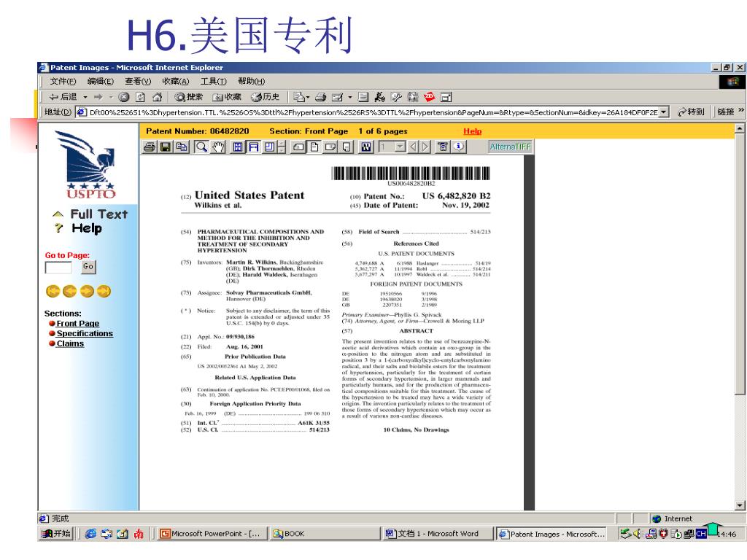The height and width of the screenshot is (560, 747).
Task: Click the browser refresh icon
Action: pyautogui.click(x=140, y=97)
